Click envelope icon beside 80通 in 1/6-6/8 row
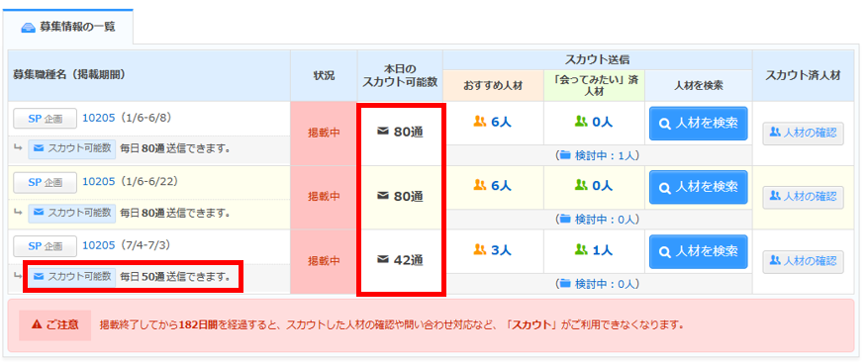 [382, 132]
